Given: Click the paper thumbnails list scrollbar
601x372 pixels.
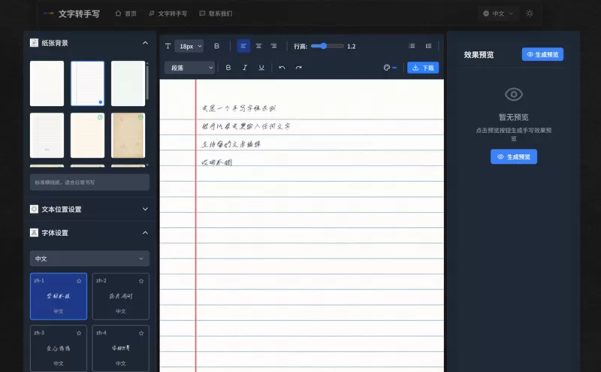Looking at the screenshot, I should click(x=148, y=82).
